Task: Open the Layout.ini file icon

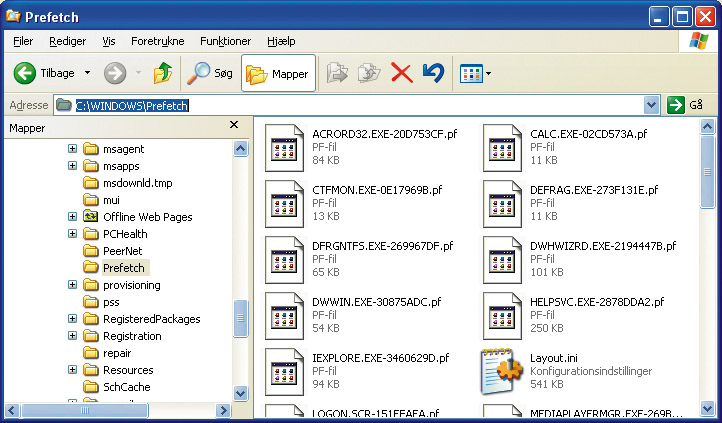Action: (x=502, y=371)
